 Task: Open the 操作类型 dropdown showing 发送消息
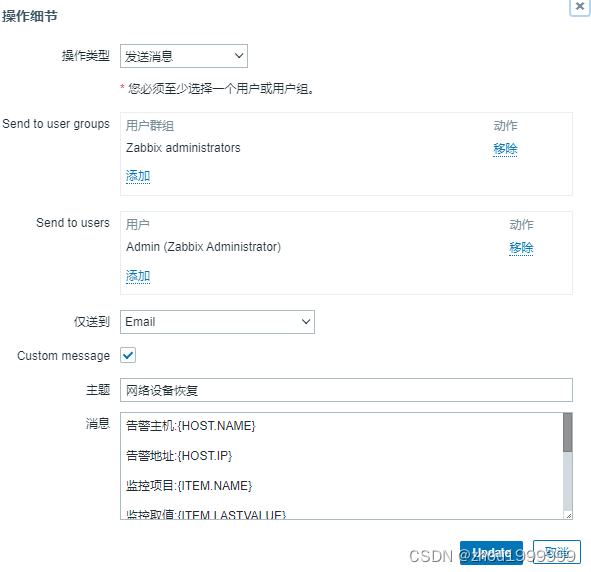pyautogui.click(x=184, y=56)
